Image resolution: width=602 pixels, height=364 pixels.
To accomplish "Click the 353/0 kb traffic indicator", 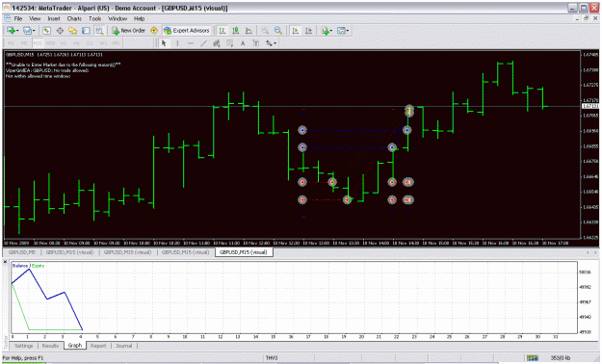I will pos(561,358).
